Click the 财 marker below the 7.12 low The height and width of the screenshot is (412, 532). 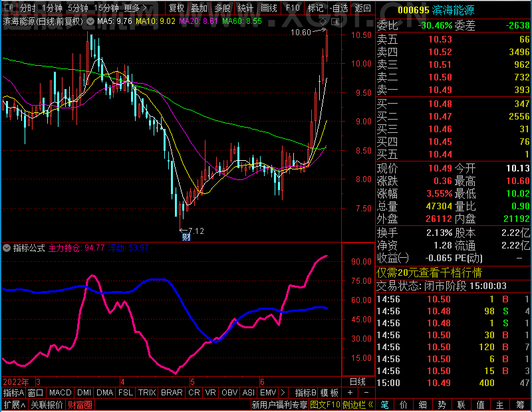coord(186,237)
